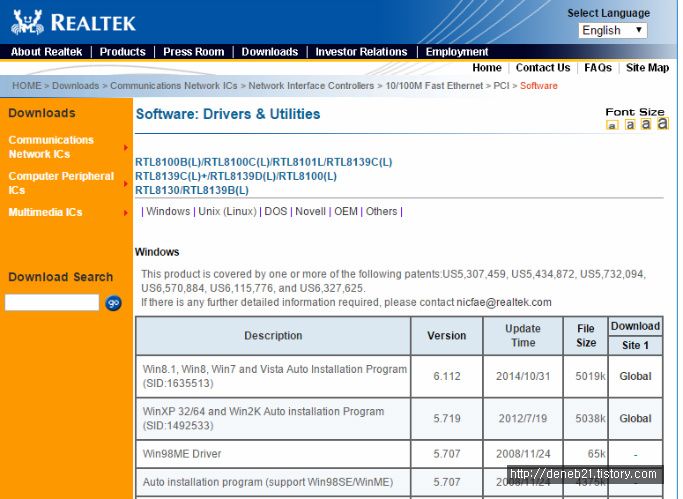Select Computer Peripheral ICs in sidebar
Screen dimensions: 683x499
(61, 183)
